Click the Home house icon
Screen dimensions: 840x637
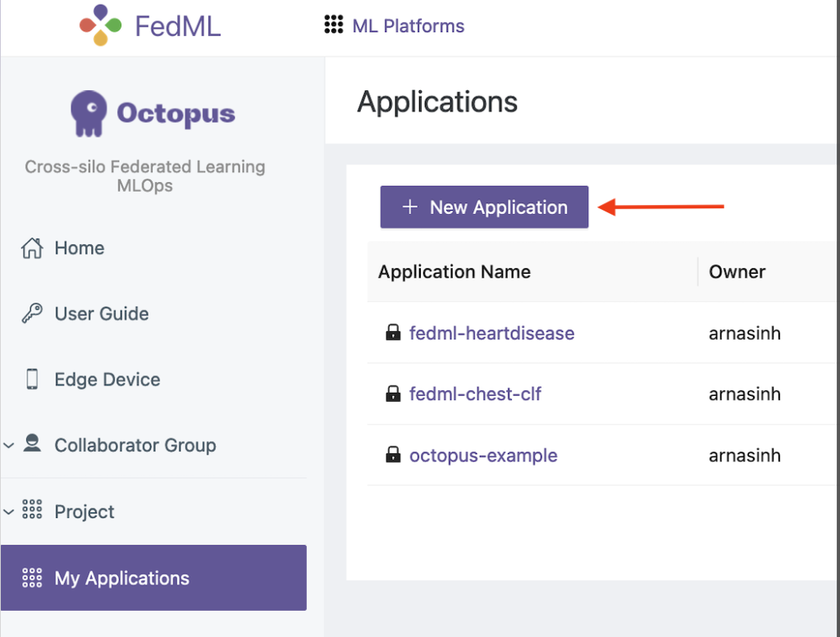pos(32,248)
